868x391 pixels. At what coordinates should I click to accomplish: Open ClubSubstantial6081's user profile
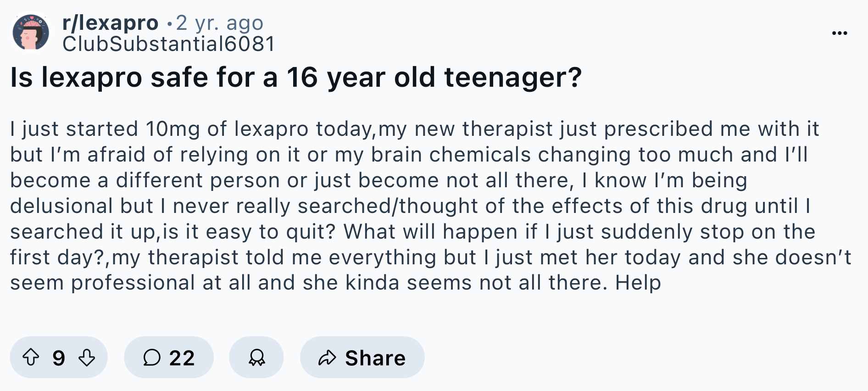click(x=168, y=44)
